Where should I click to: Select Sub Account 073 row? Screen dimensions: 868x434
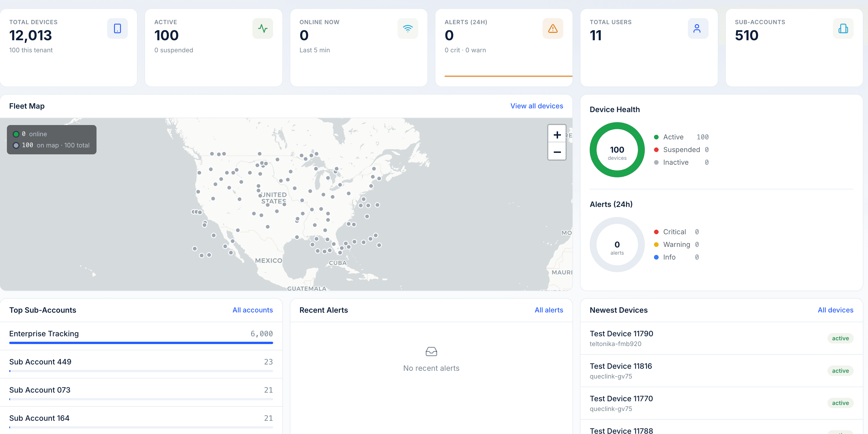pos(141,393)
